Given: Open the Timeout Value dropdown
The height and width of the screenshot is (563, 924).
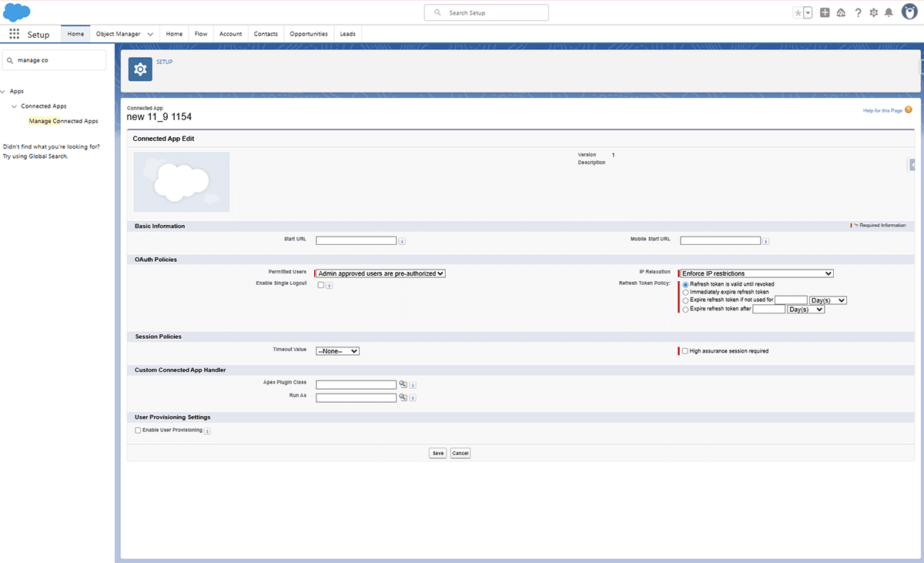Looking at the screenshot, I should pyautogui.click(x=338, y=351).
